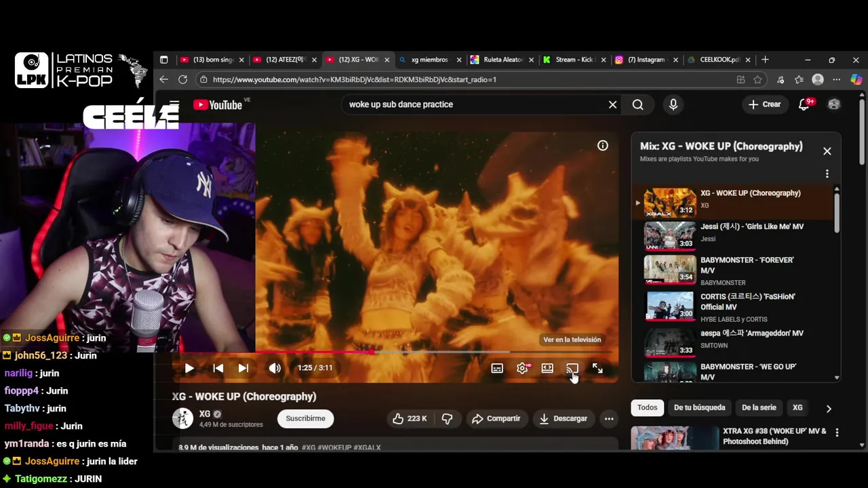Click the browser address bar URL
The width and height of the screenshot is (868, 488).
(x=355, y=79)
